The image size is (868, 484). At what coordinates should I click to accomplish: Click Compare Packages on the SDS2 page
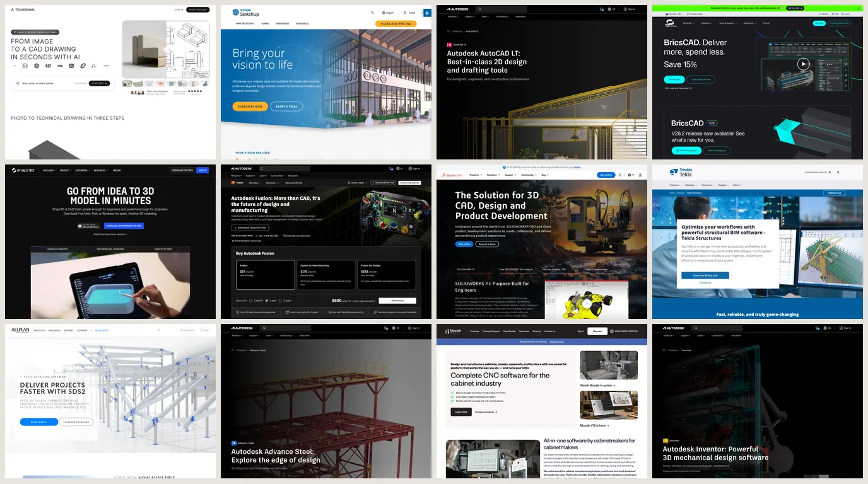(76, 422)
